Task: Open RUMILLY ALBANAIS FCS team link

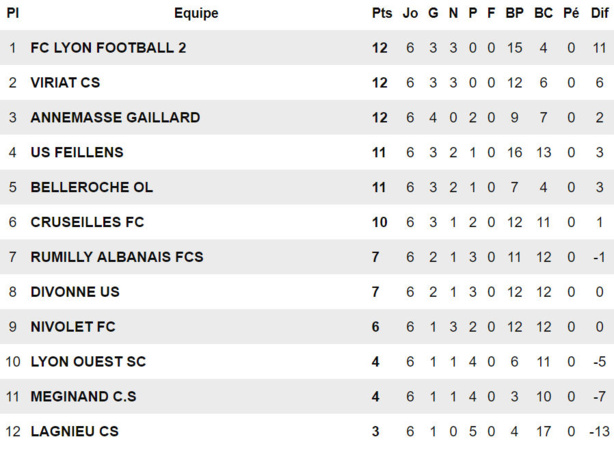Action: (117, 257)
